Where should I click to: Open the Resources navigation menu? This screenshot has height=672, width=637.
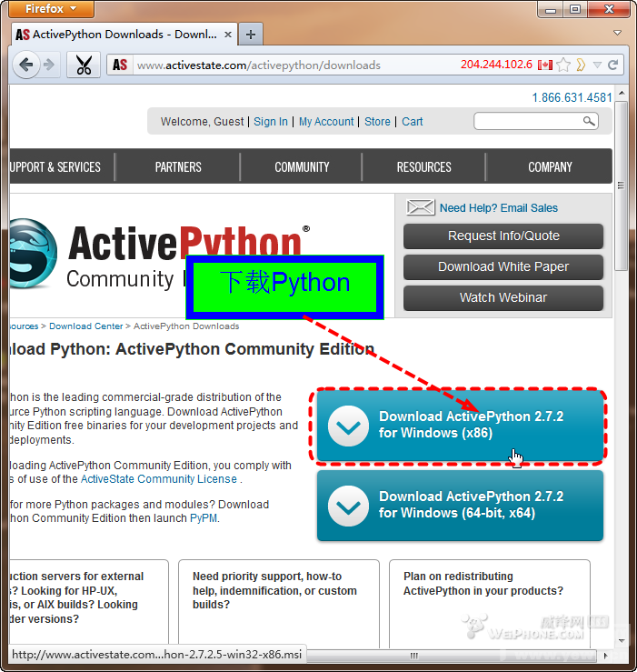coord(423,167)
